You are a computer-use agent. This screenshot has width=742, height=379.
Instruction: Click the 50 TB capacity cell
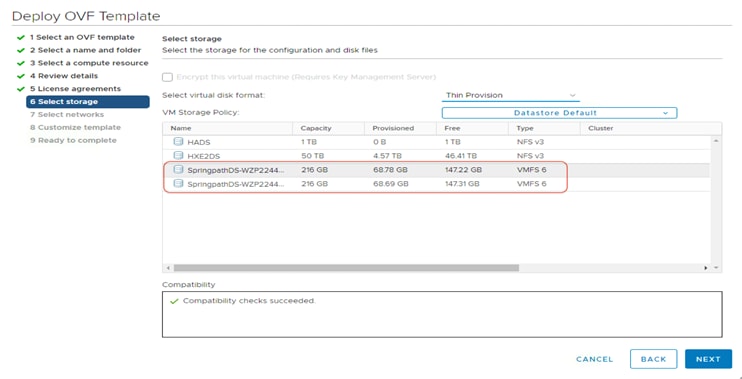tap(312, 156)
